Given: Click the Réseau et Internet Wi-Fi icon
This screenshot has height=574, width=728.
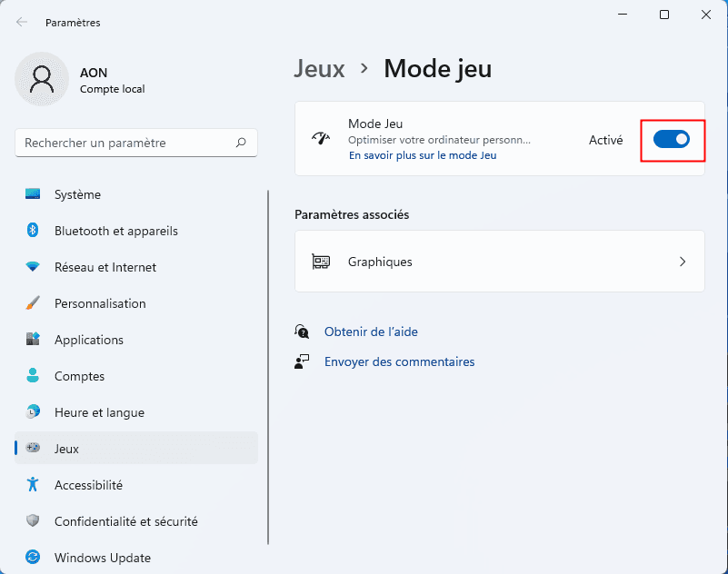Looking at the screenshot, I should (x=34, y=267).
